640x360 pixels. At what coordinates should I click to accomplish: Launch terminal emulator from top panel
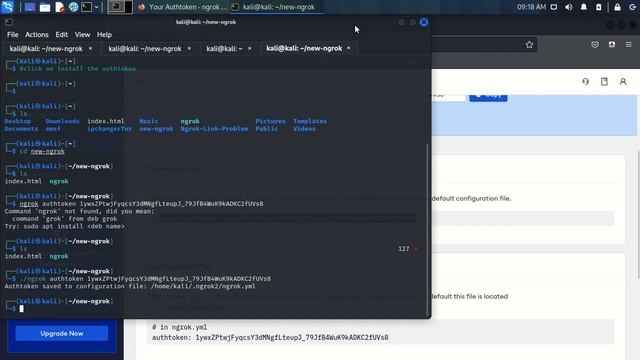[87, 7]
